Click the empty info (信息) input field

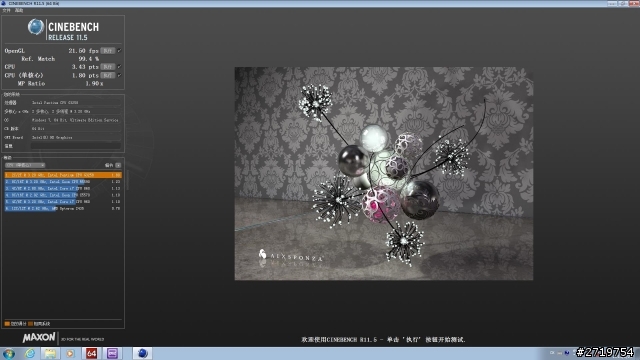coord(76,146)
